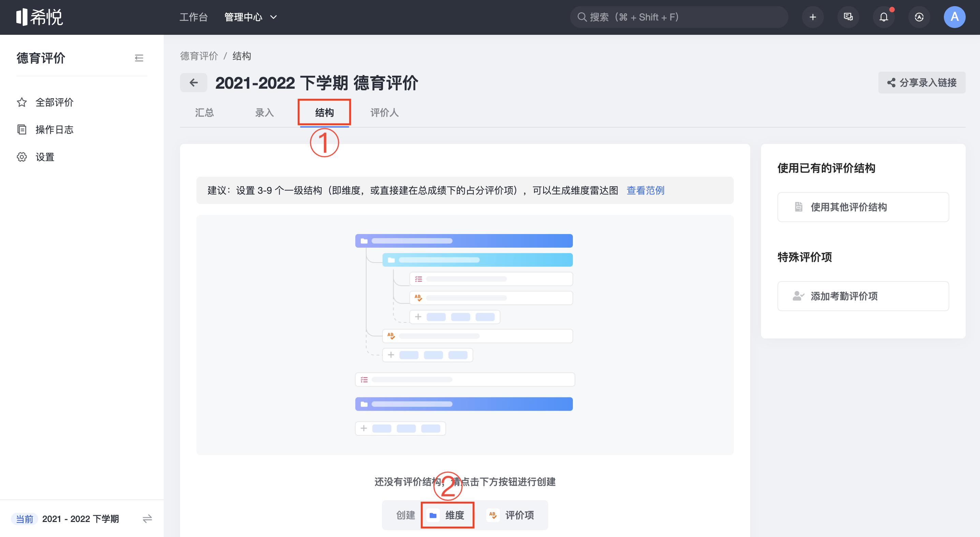Click the search magnifier icon
The height and width of the screenshot is (537, 980).
(582, 17)
